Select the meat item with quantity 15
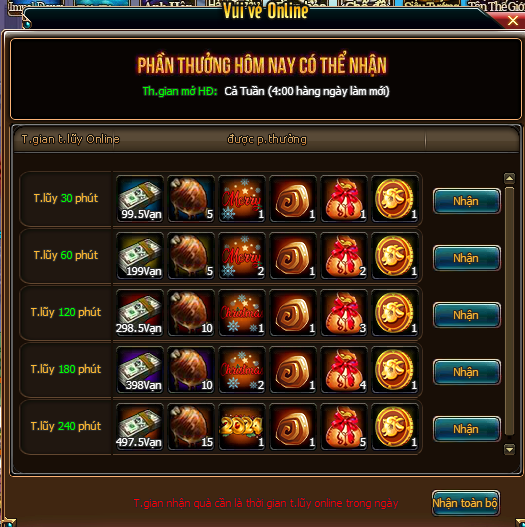 pyautogui.click(x=191, y=427)
